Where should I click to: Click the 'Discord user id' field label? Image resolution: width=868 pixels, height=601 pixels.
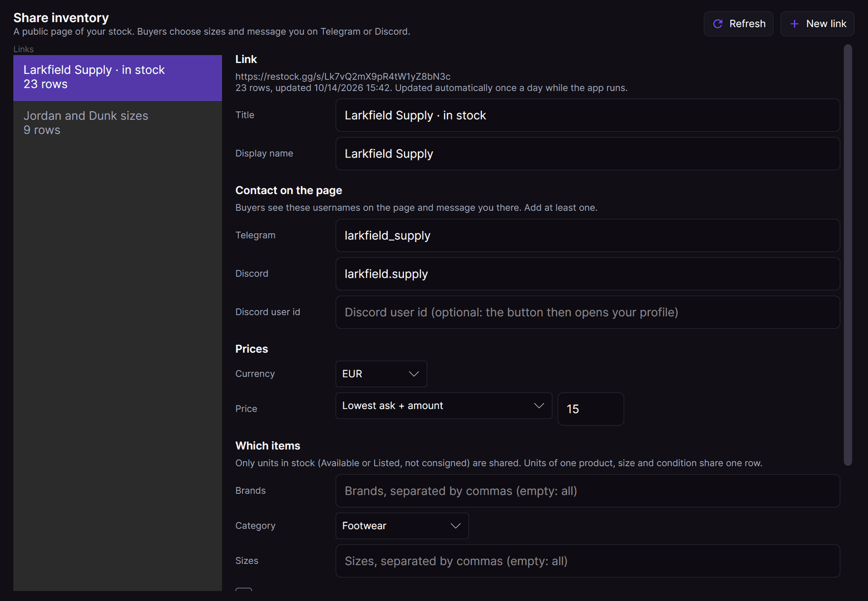tap(268, 312)
